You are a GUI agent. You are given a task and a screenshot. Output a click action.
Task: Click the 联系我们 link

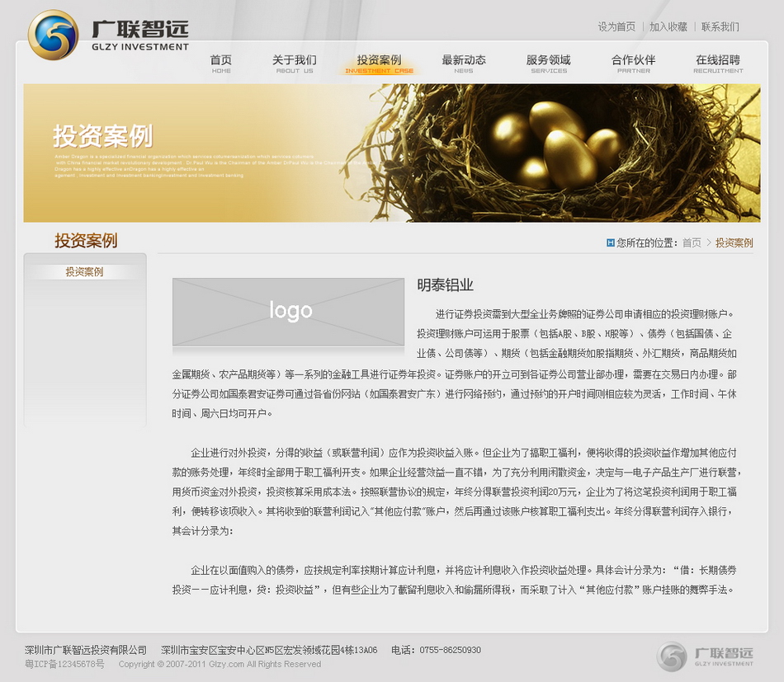[720, 27]
